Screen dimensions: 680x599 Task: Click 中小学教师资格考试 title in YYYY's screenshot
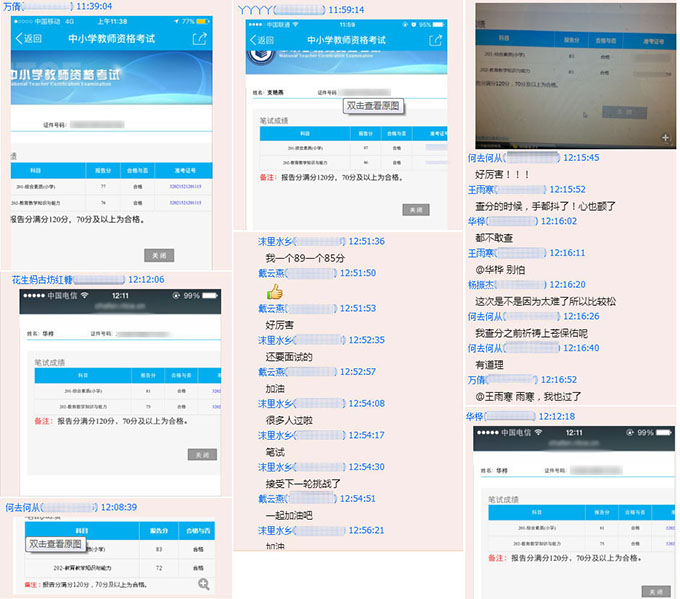tap(346, 40)
